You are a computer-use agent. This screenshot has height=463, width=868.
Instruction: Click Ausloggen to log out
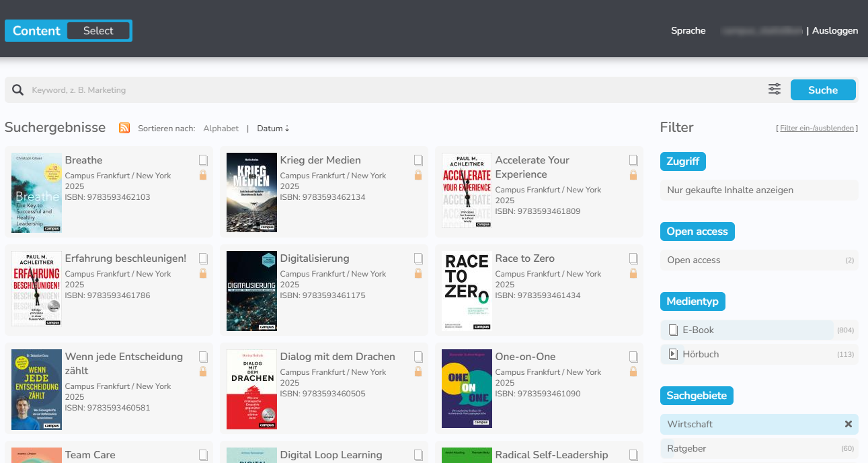pyautogui.click(x=835, y=30)
